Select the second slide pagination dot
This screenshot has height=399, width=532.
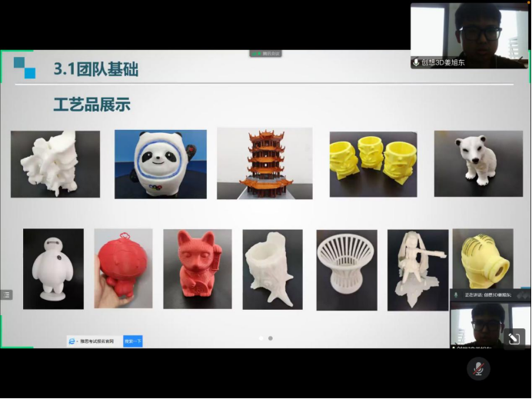point(270,338)
